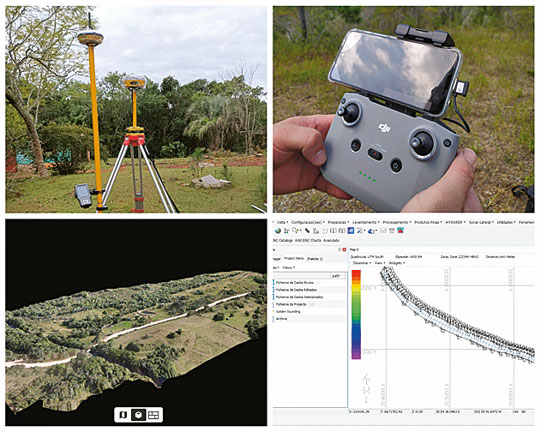
Task: Open the Vista menu
Action: click(x=282, y=222)
